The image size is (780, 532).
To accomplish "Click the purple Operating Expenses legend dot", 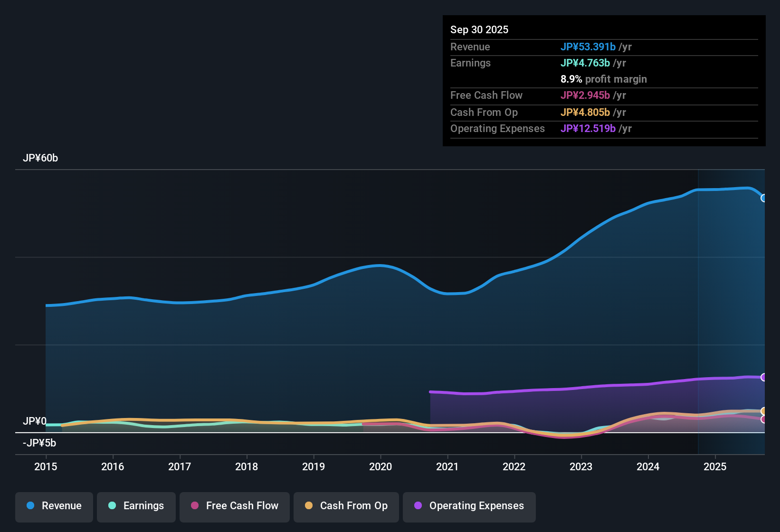I will point(417,506).
